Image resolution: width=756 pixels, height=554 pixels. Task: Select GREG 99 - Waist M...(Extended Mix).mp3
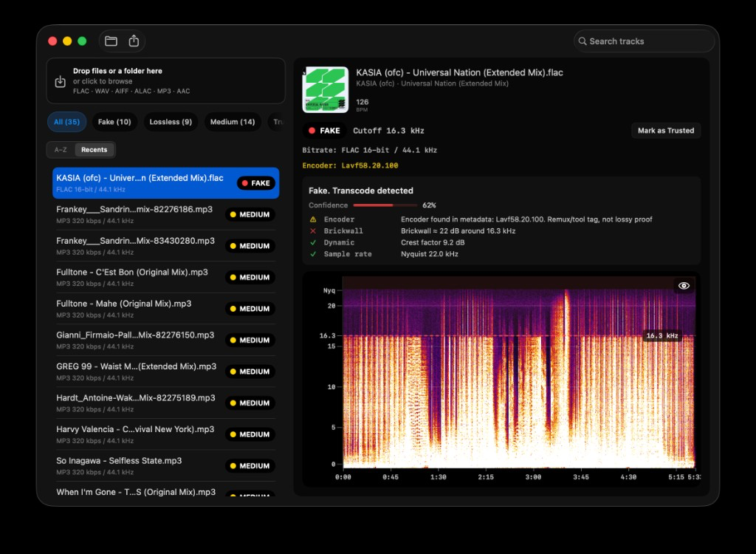166,371
